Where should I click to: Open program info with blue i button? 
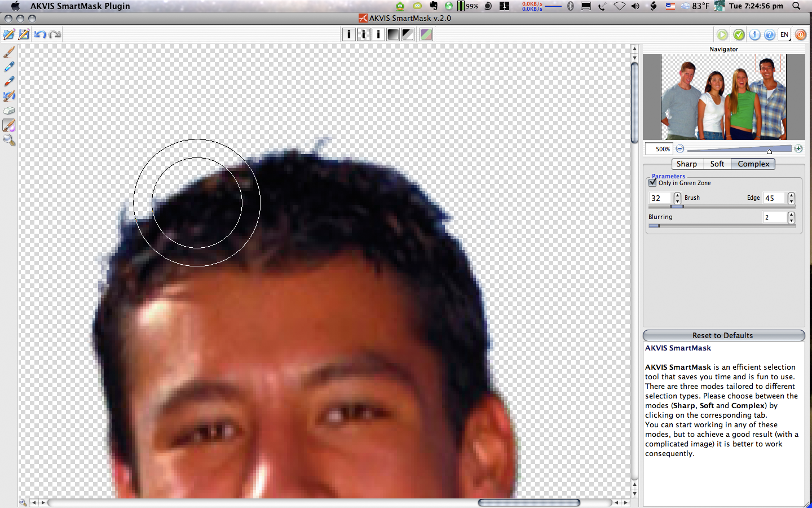click(754, 35)
